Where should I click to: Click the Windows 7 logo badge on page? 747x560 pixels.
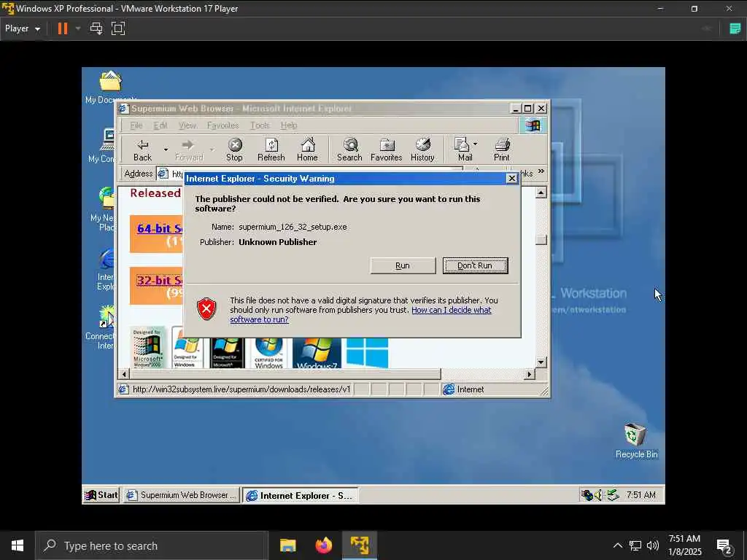point(317,354)
